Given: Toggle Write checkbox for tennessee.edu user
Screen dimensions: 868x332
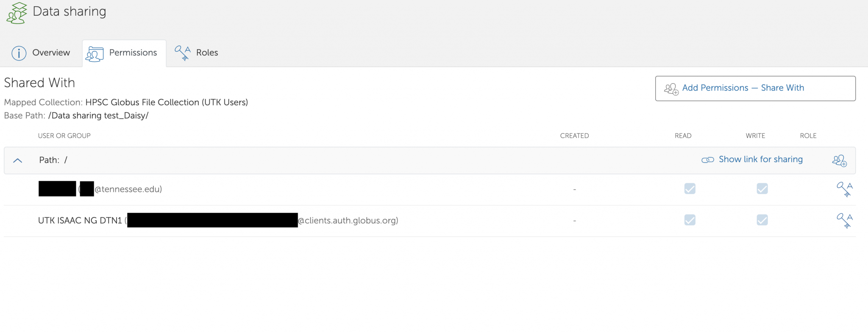Looking at the screenshot, I should [x=762, y=189].
